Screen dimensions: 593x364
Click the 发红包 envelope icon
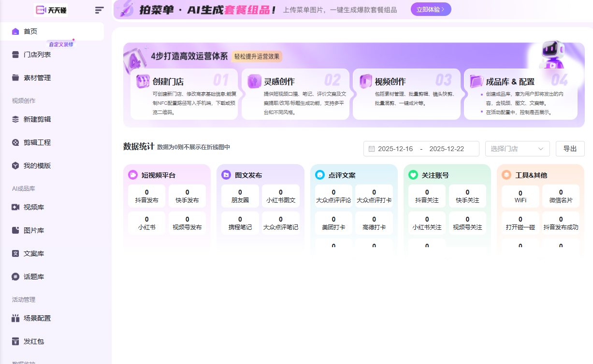[15, 341]
